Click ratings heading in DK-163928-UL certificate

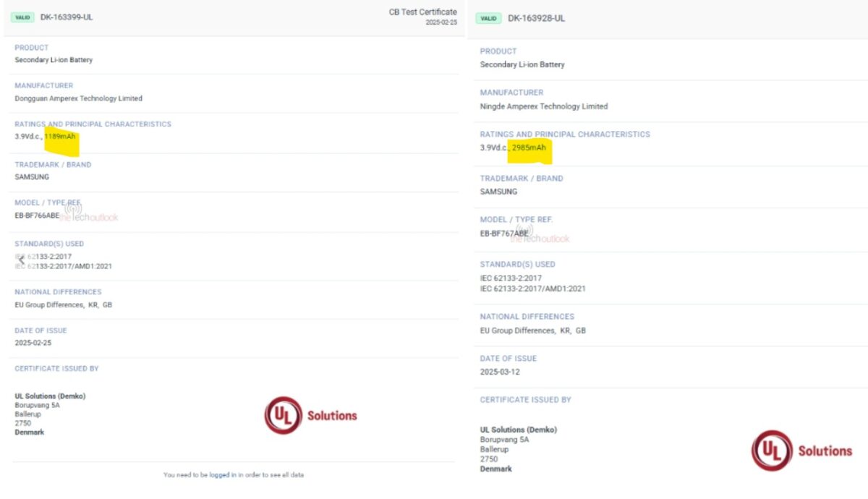pos(565,135)
